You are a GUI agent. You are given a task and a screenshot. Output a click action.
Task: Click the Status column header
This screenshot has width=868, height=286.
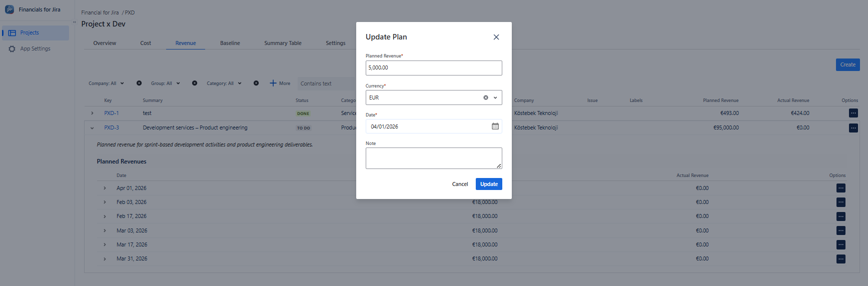tap(302, 100)
